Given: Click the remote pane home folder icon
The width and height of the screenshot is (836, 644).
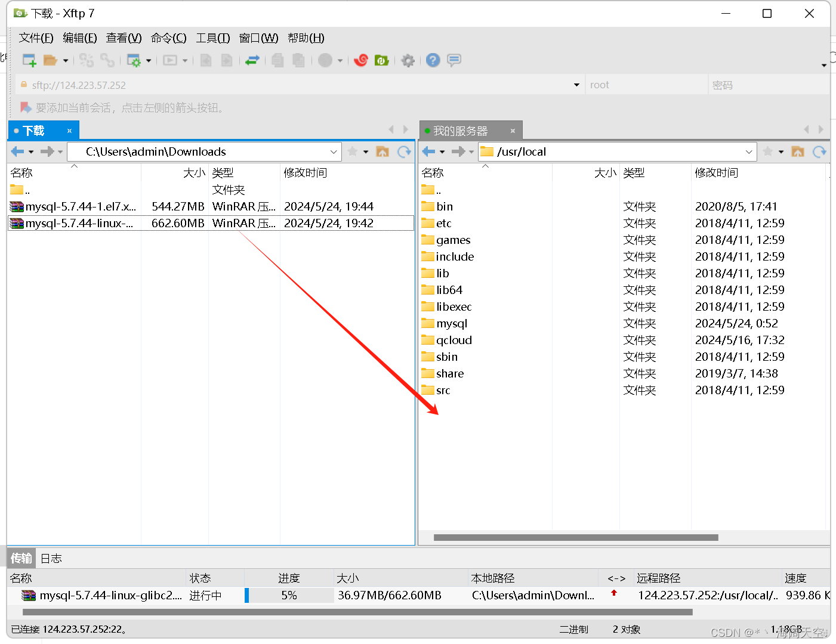Looking at the screenshot, I should 798,151.
